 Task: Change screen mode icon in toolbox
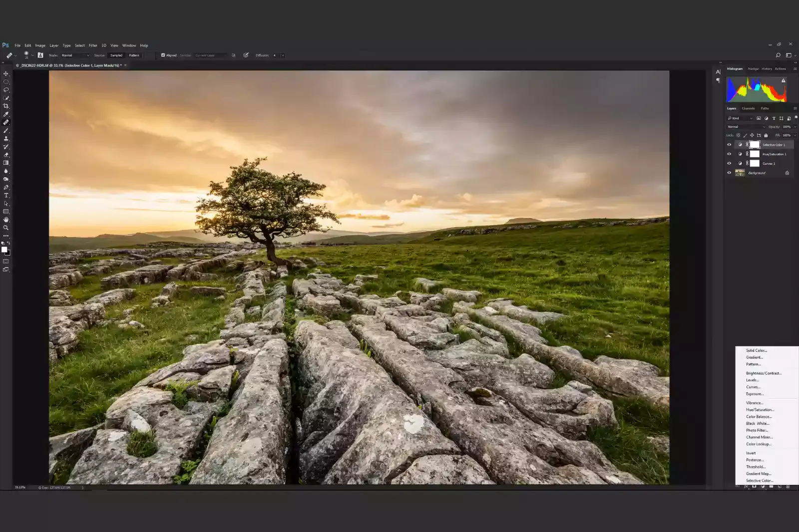pyautogui.click(x=6, y=269)
